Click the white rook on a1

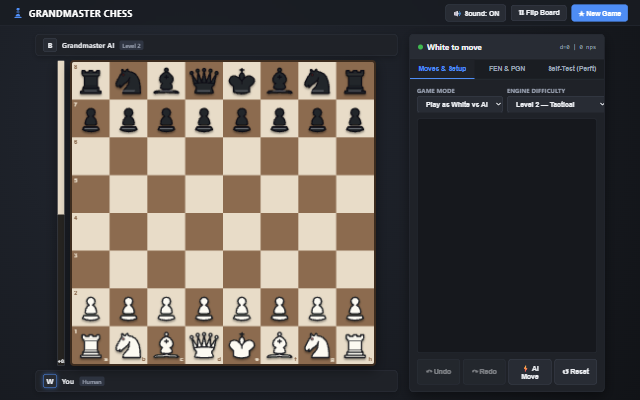coord(91,345)
